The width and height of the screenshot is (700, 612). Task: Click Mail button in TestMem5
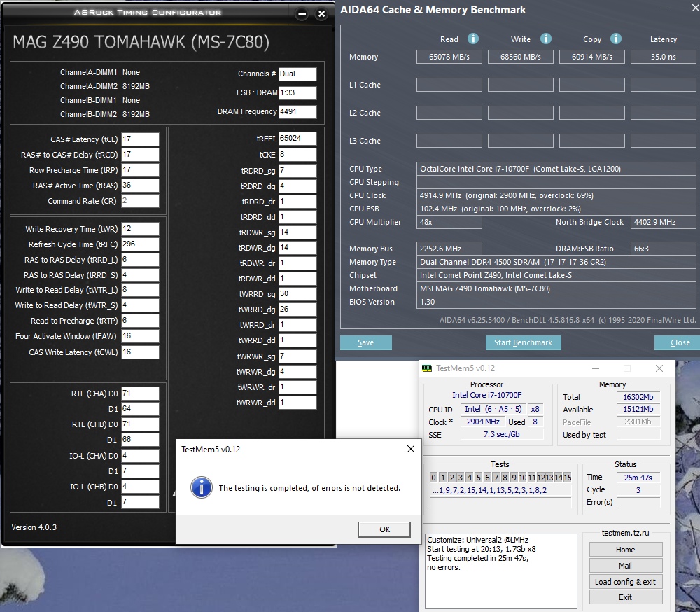coord(625,566)
